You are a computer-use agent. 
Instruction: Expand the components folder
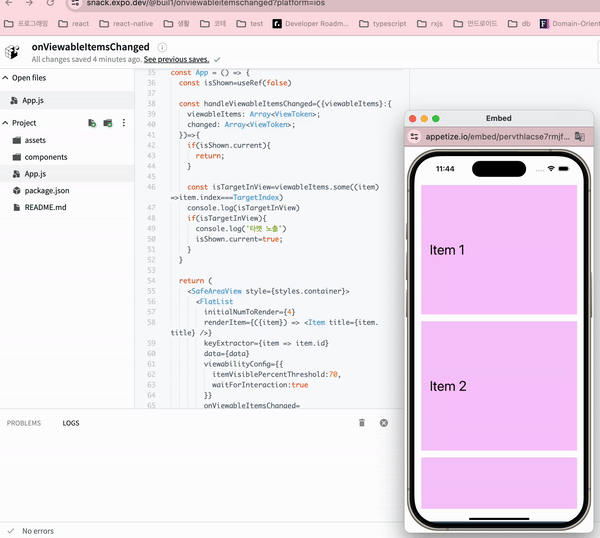pyautogui.click(x=46, y=157)
